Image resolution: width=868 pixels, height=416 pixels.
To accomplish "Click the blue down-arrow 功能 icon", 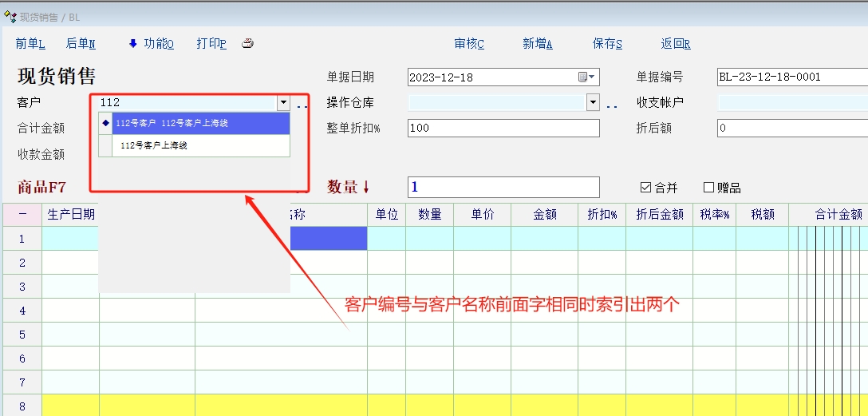I will [133, 44].
